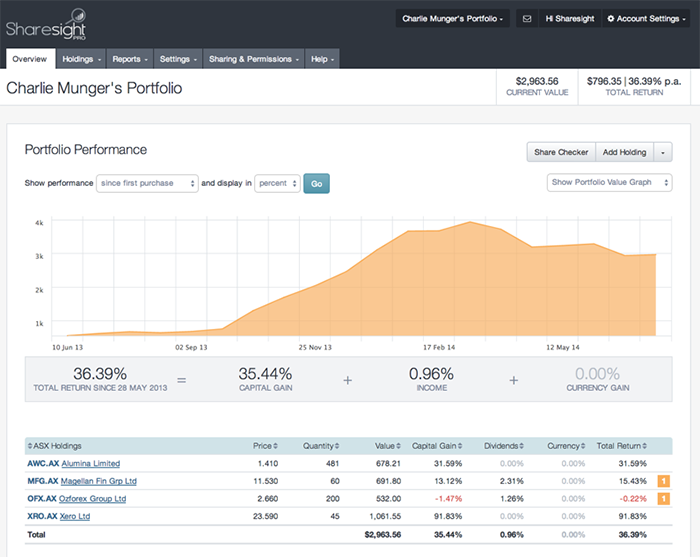Sort table by Capital Gain column
The image size is (700, 557).
(x=437, y=446)
